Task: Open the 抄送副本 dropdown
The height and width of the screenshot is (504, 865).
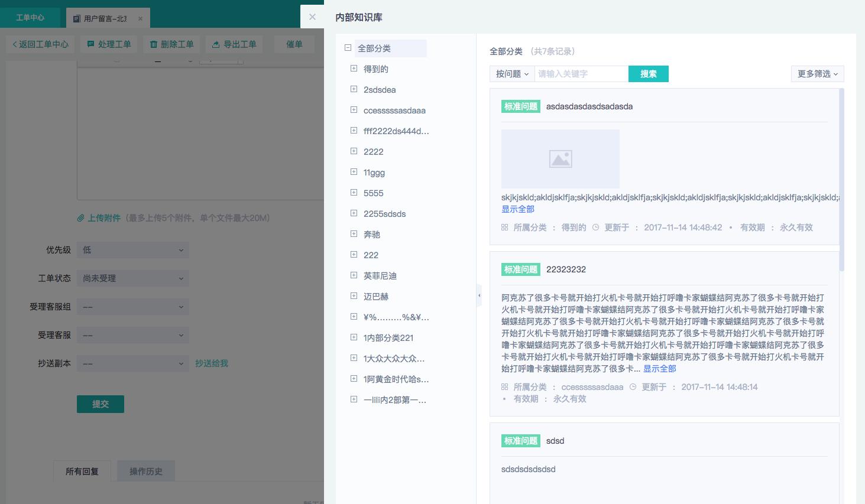Action: (133, 363)
